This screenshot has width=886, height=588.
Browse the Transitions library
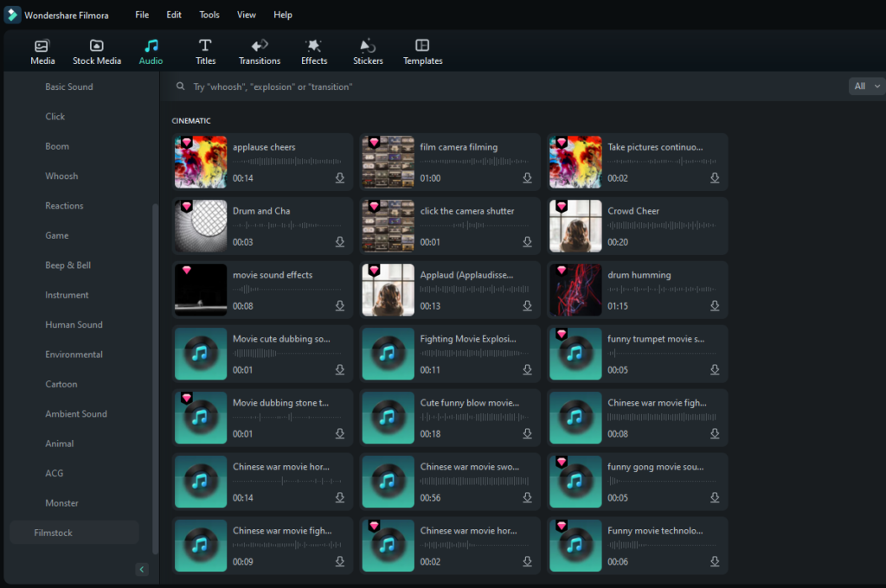260,50
